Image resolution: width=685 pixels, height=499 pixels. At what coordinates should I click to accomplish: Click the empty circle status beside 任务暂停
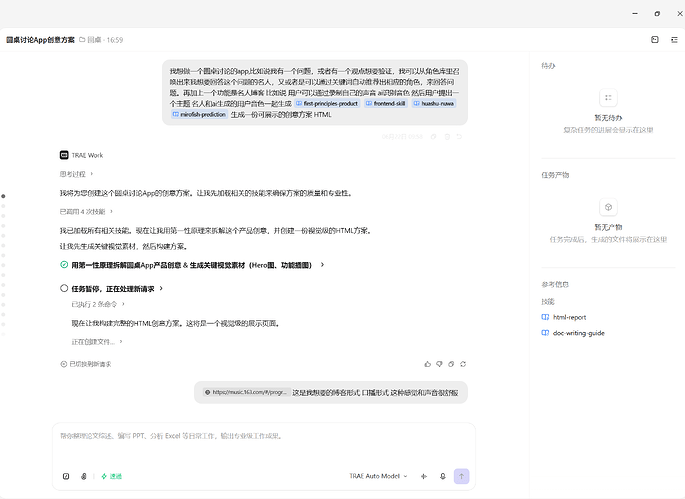tap(64, 288)
